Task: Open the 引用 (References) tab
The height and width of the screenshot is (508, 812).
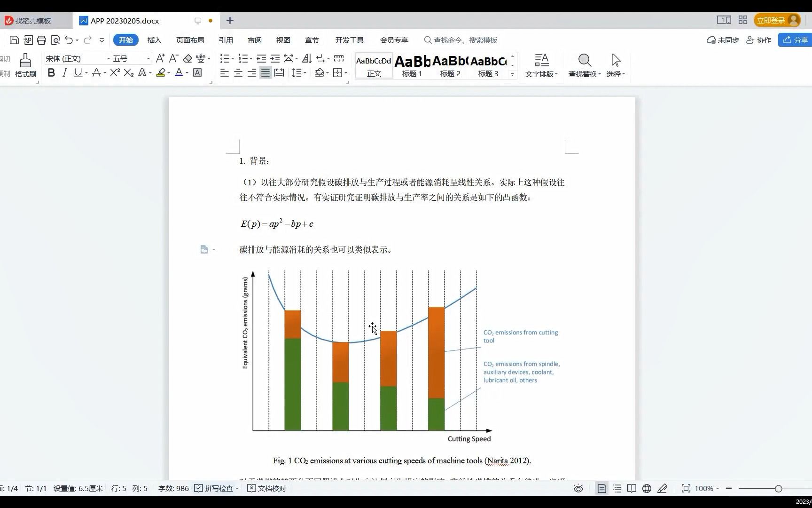Action: pyautogui.click(x=226, y=40)
